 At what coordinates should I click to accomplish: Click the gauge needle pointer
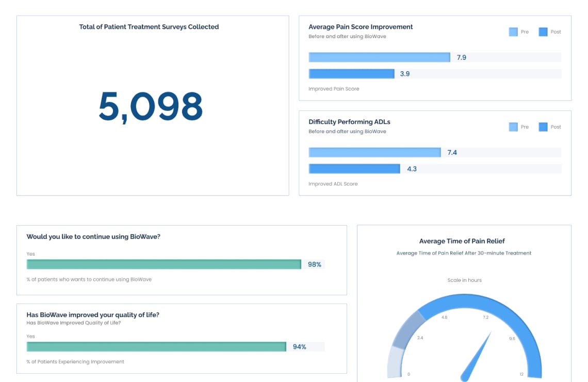click(x=477, y=356)
